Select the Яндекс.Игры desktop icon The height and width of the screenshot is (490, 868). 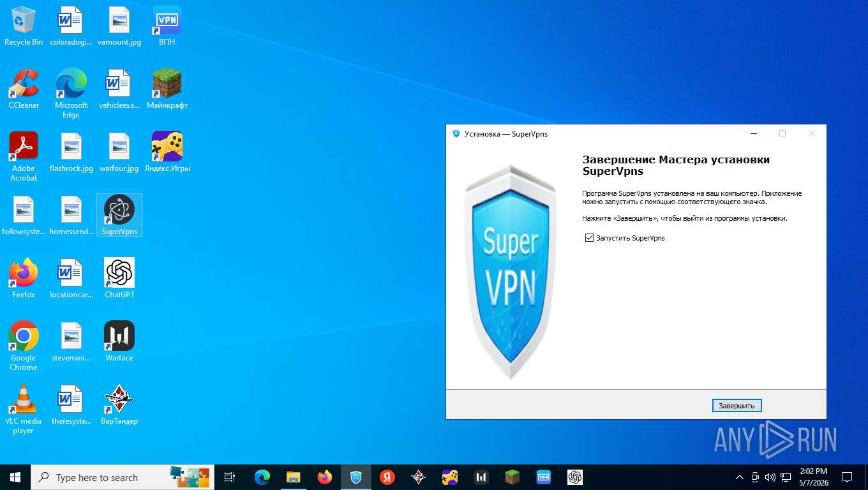167,152
